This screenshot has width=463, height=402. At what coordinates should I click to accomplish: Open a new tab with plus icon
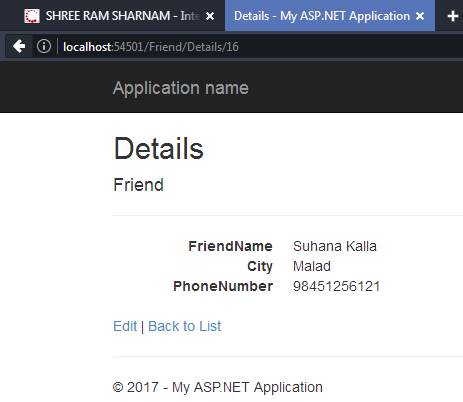click(452, 16)
